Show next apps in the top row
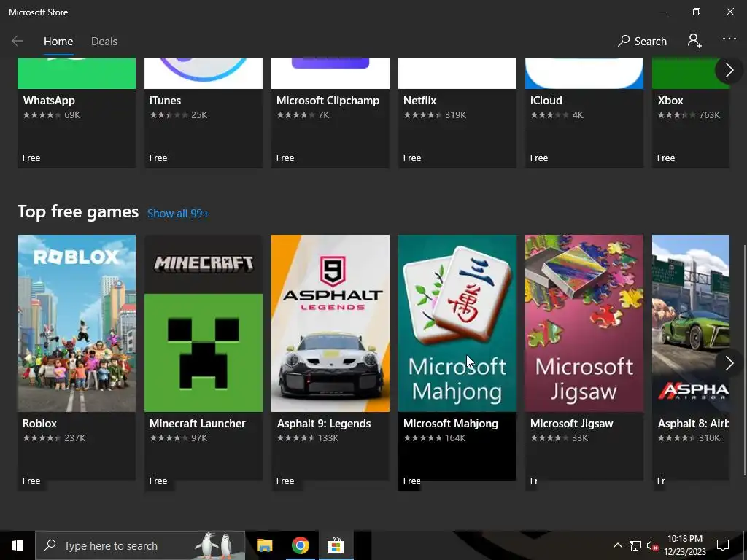The image size is (747, 560). (x=729, y=71)
